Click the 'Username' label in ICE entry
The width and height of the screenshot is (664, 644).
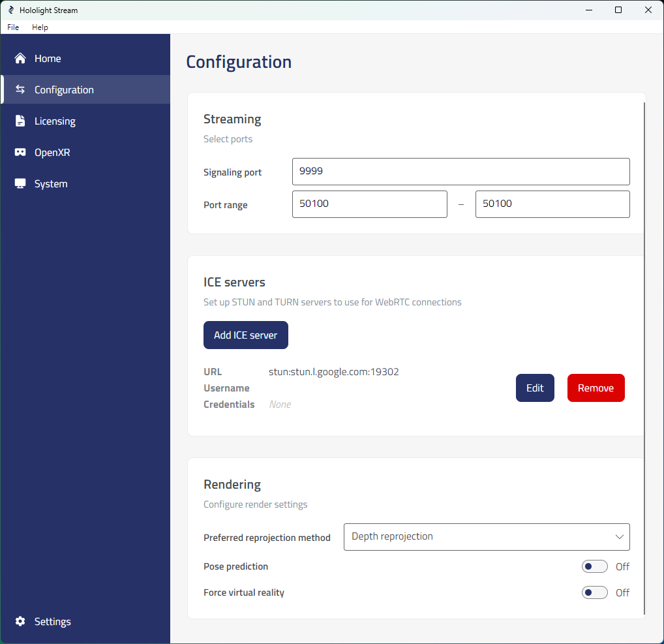tap(226, 388)
